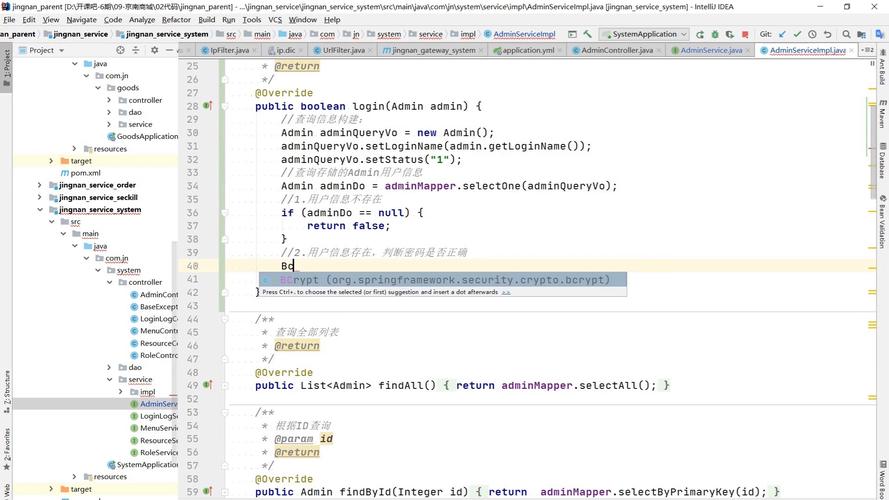The width and height of the screenshot is (889, 500).
Task: Click the Git Rollback/Revert icon
Action: 827,34
